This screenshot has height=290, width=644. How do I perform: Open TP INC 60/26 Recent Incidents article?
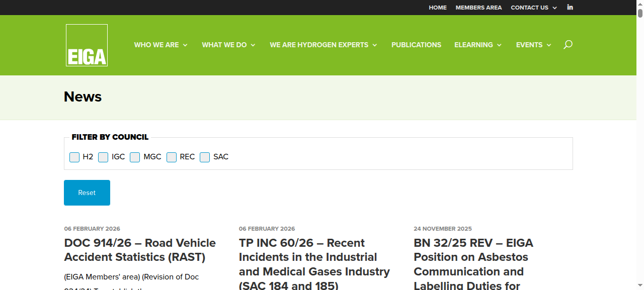[314, 264]
